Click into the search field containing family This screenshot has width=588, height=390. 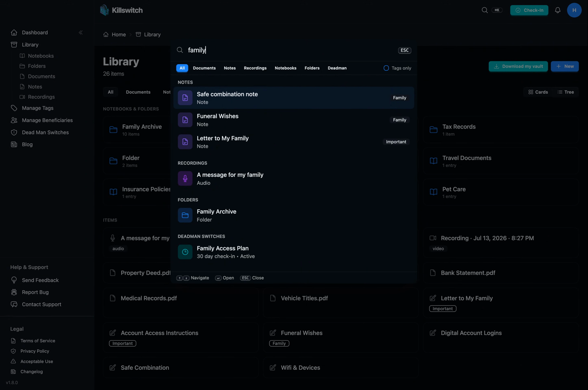click(x=290, y=50)
